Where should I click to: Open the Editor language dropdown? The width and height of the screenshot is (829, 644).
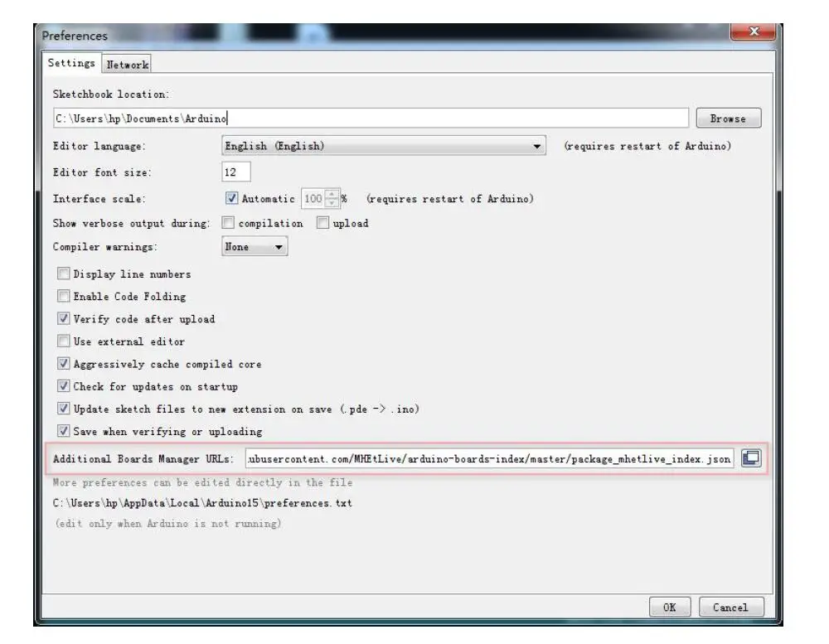point(384,146)
